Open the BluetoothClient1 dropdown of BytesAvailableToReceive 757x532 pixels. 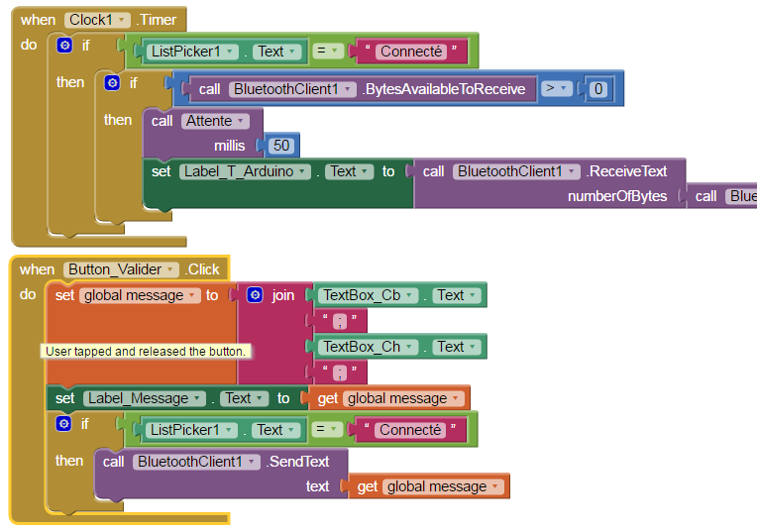coord(292,89)
